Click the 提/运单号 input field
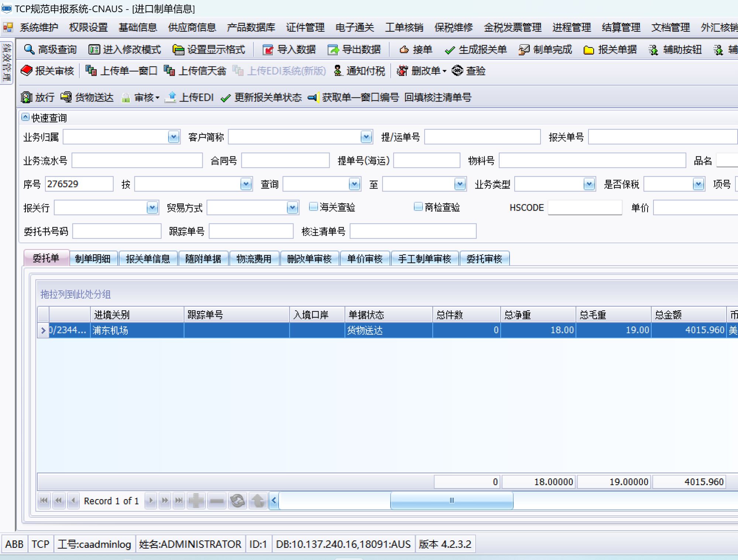This screenshot has width=738, height=560. coord(482,137)
